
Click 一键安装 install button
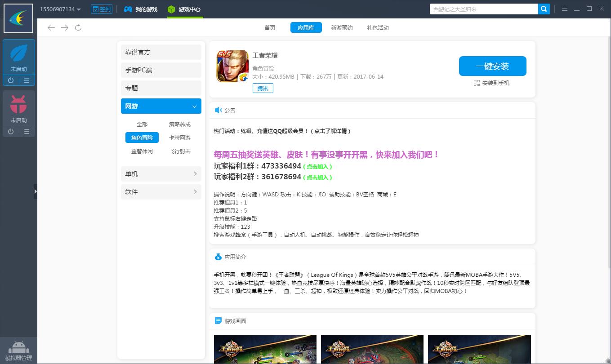pos(492,66)
